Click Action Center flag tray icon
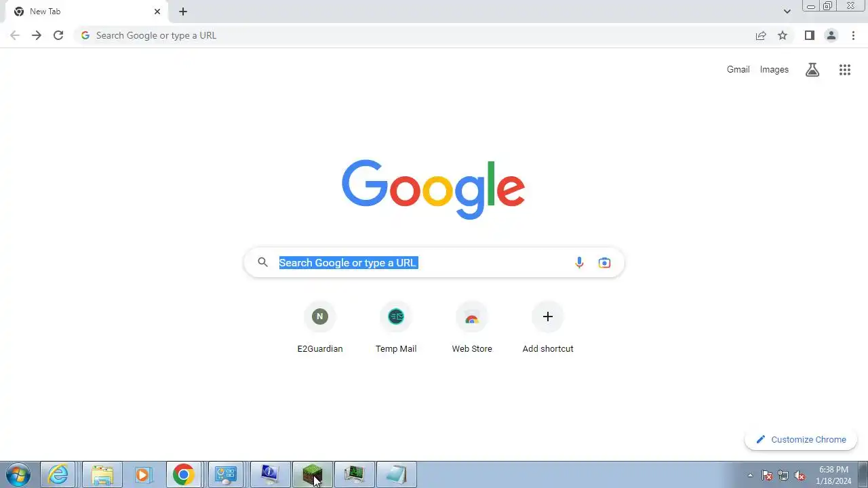 (x=767, y=475)
